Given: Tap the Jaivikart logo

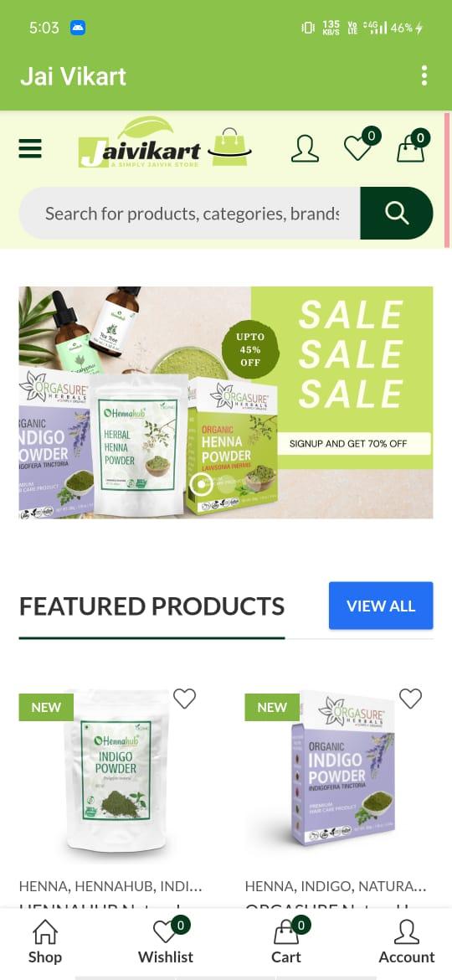Looking at the screenshot, I should point(165,142).
